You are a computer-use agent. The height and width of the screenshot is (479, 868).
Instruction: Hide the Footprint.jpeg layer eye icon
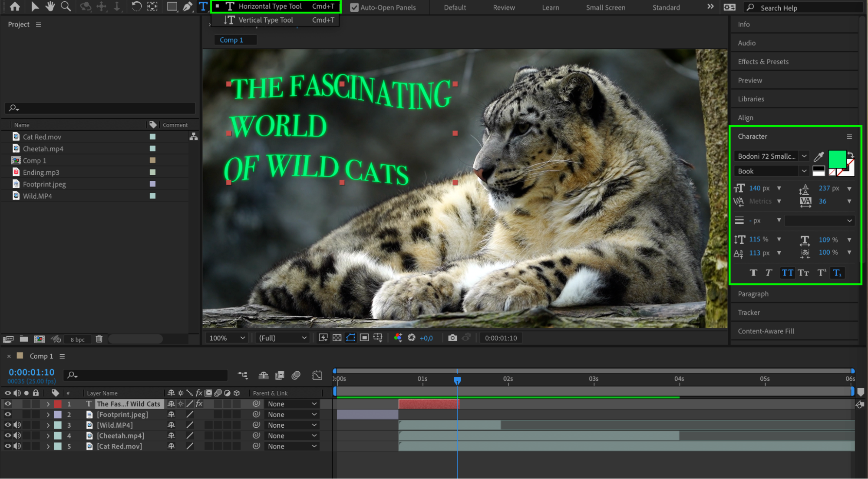pos(8,415)
